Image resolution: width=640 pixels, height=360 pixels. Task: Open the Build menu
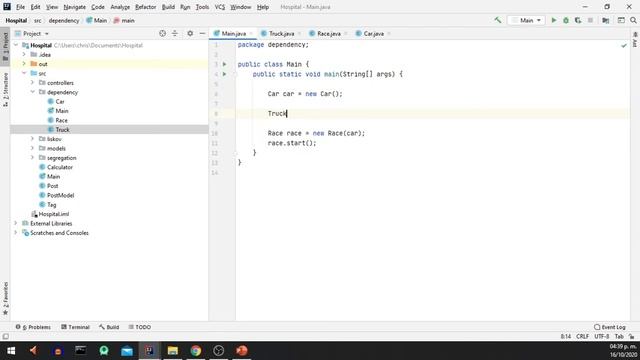pyautogui.click(x=168, y=7)
